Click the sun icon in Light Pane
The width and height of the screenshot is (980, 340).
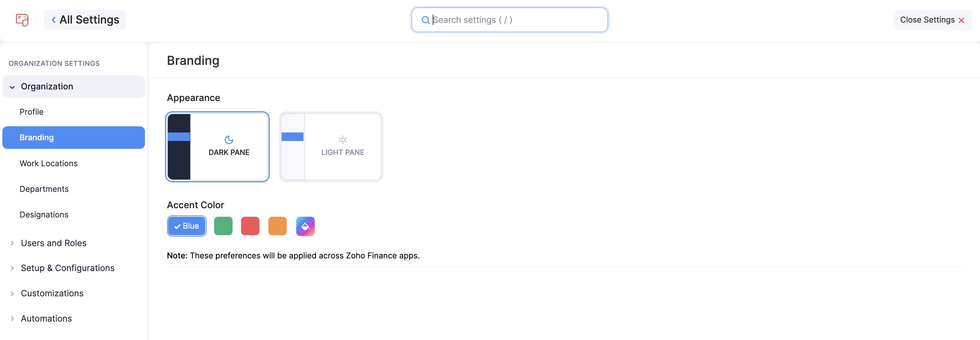(342, 140)
